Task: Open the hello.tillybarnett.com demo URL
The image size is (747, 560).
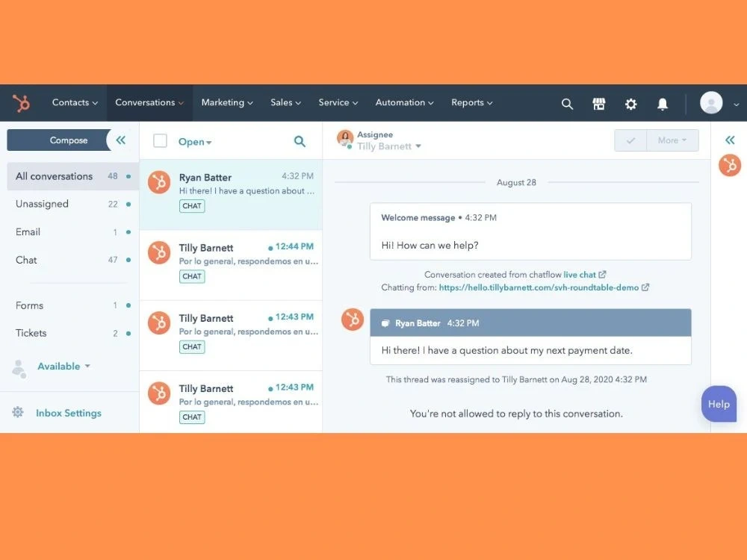Action: click(x=539, y=287)
